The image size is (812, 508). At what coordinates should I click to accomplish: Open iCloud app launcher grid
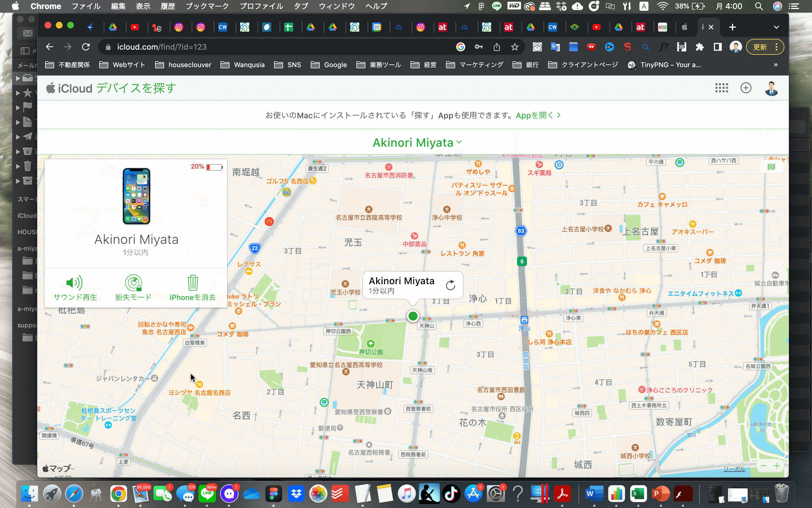click(x=721, y=88)
